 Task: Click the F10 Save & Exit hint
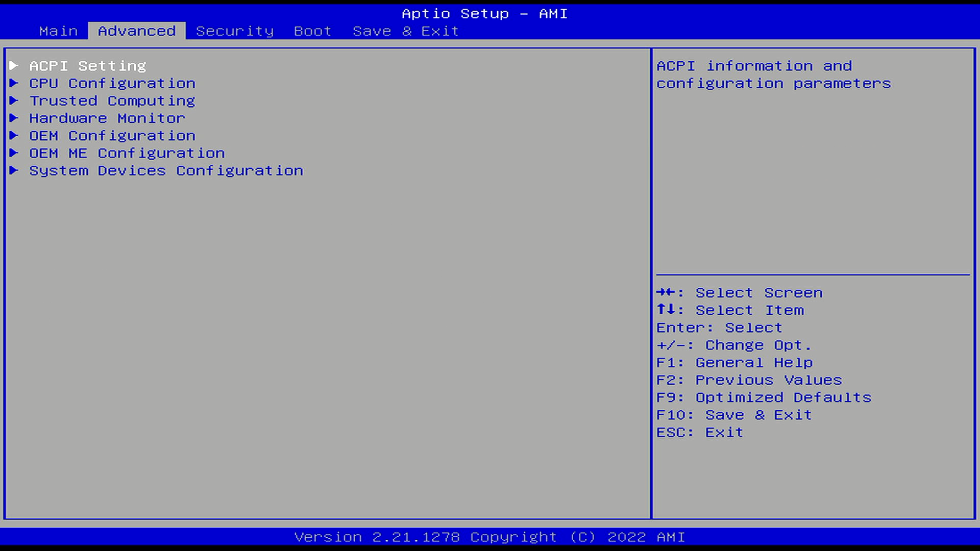coord(734,415)
